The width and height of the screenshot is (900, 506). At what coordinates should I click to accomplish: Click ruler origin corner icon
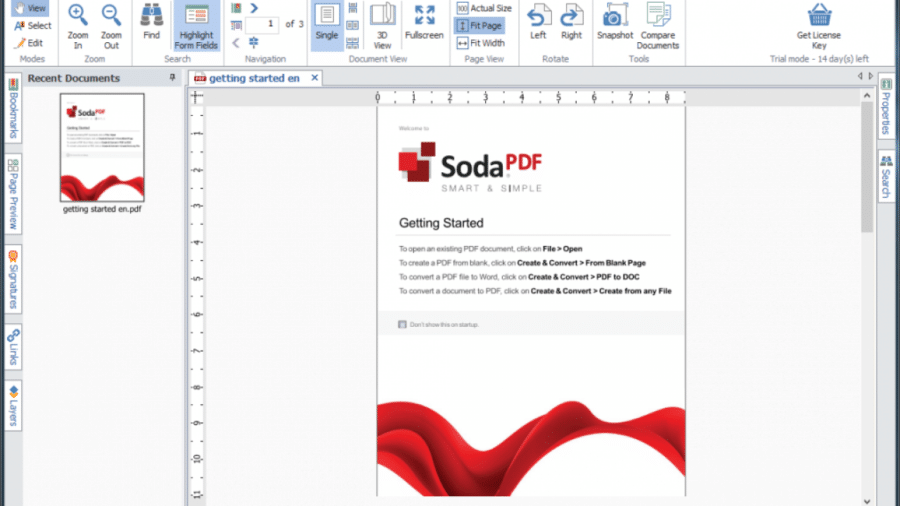tap(196, 97)
